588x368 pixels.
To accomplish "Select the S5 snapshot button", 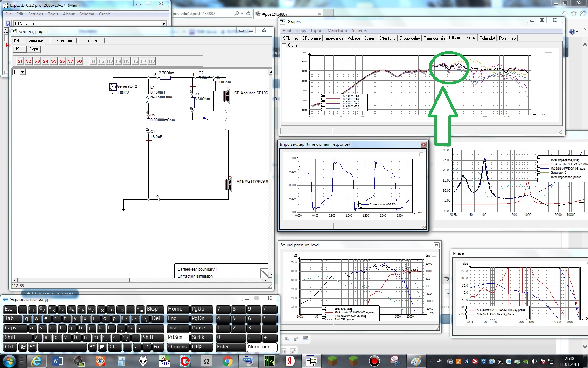I will [x=54, y=61].
